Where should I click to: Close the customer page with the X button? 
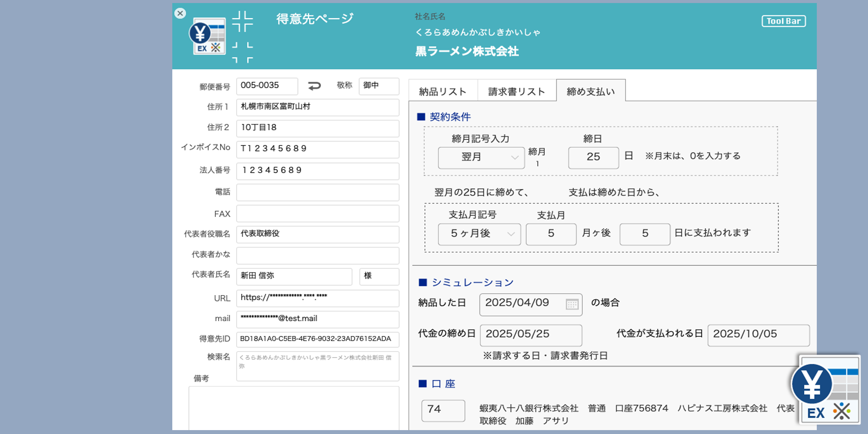click(180, 13)
